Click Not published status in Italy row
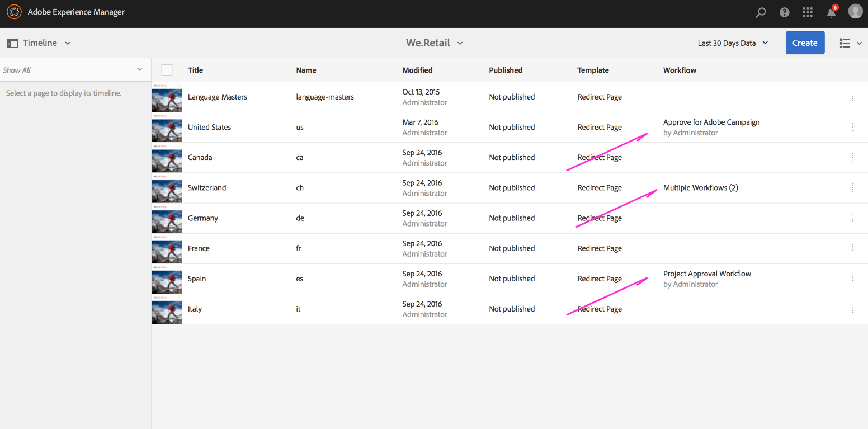868x429 pixels. [512, 309]
